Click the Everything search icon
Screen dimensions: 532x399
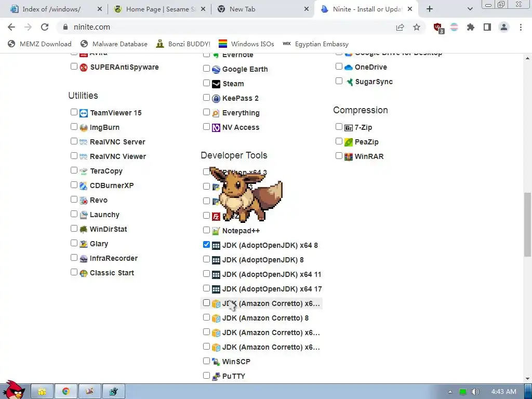click(216, 113)
